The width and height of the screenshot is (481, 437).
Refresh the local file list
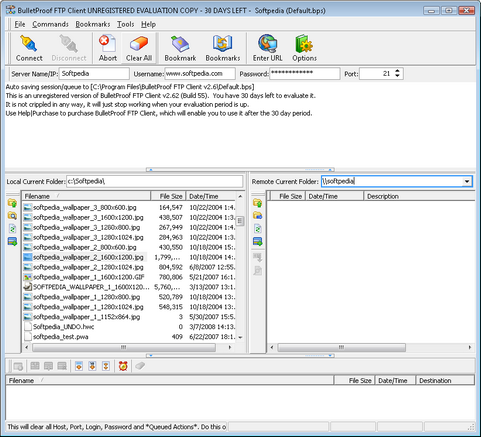(x=12, y=229)
